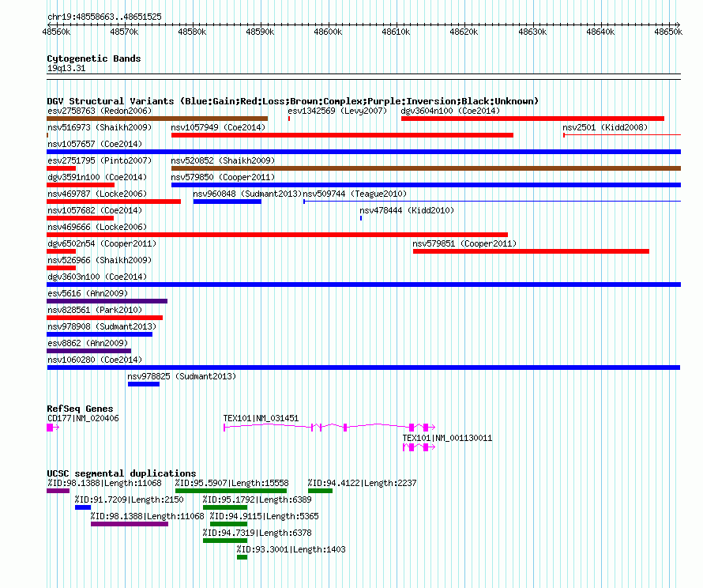Select the blue nsv978908 (Sudmant2013) bar
703x588 pixels.
point(100,334)
